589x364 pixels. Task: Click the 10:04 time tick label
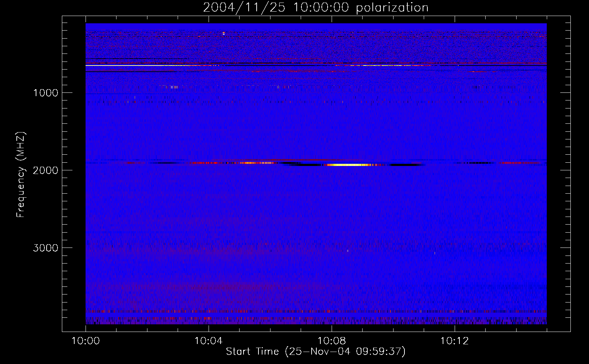pyautogui.click(x=209, y=341)
